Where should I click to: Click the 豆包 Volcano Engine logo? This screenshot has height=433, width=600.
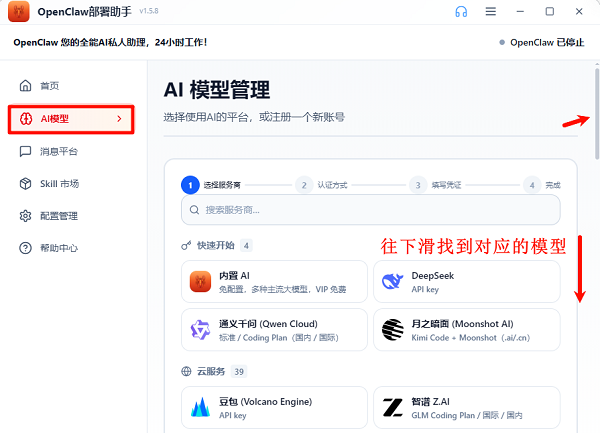point(200,407)
